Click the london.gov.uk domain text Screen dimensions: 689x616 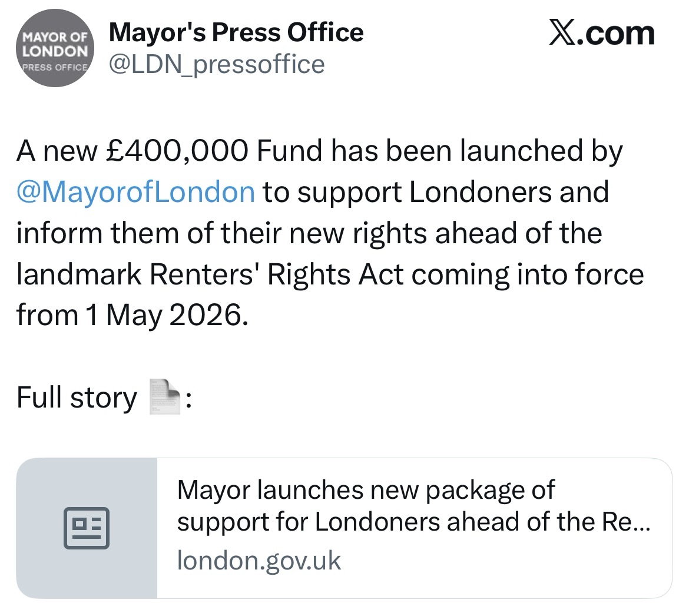[259, 560]
